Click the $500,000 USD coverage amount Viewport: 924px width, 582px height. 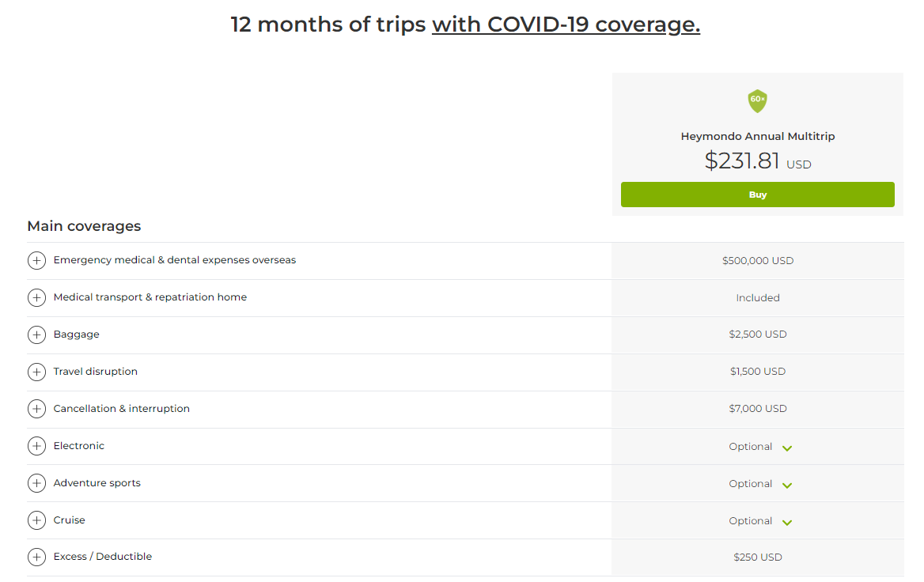tap(757, 260)
